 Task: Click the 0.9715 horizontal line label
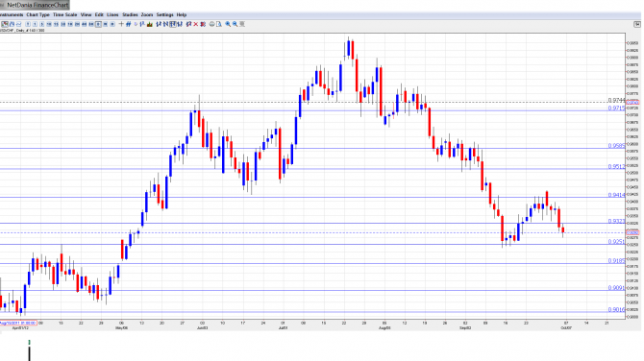pos(616,108)
